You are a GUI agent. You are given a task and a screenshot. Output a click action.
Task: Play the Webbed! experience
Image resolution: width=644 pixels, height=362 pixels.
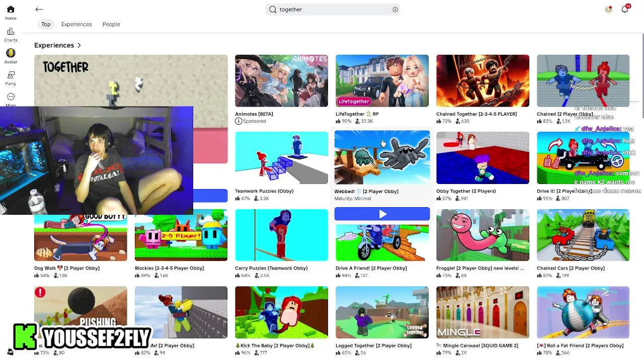pyautogui.click(x=382, y=214)
